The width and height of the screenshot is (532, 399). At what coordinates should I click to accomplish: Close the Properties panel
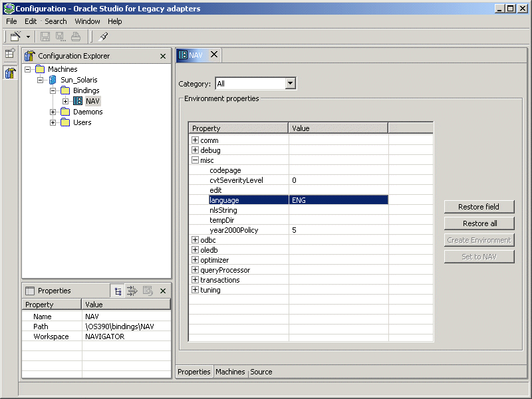pos(163,291)
